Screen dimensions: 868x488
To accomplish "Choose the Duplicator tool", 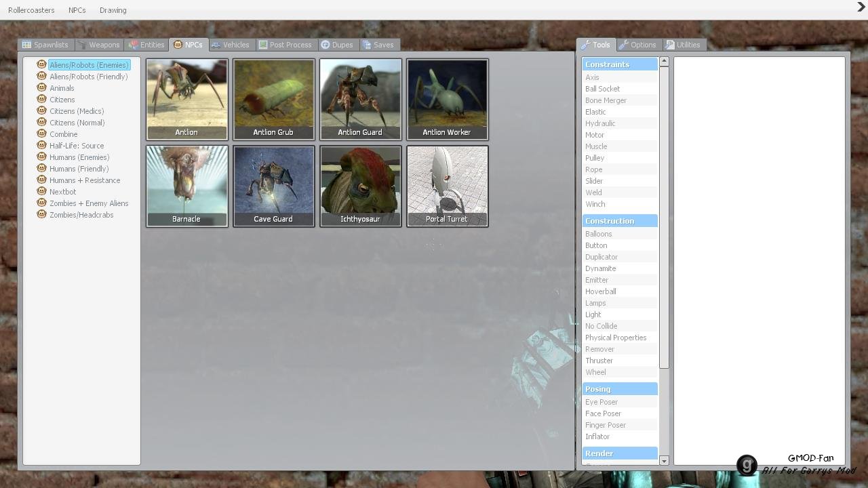I will coord(620,257).
